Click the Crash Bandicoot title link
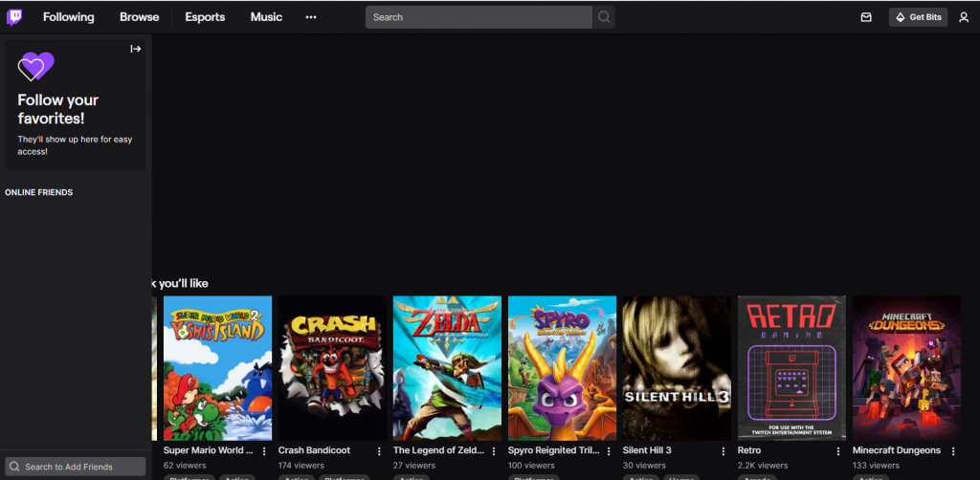 314,450
